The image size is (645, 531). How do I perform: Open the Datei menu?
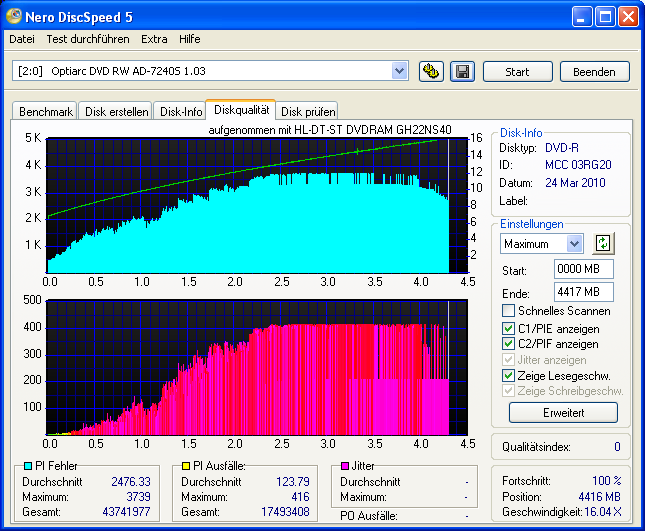click(x=22, y=39)
